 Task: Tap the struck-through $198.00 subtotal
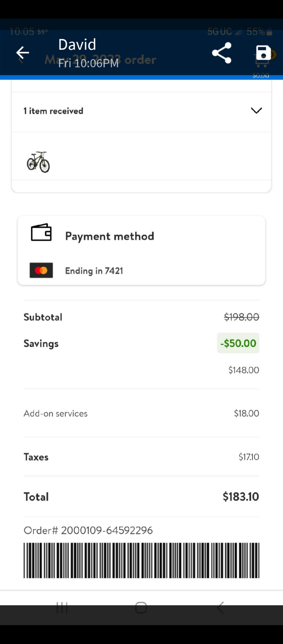(241, 317)
